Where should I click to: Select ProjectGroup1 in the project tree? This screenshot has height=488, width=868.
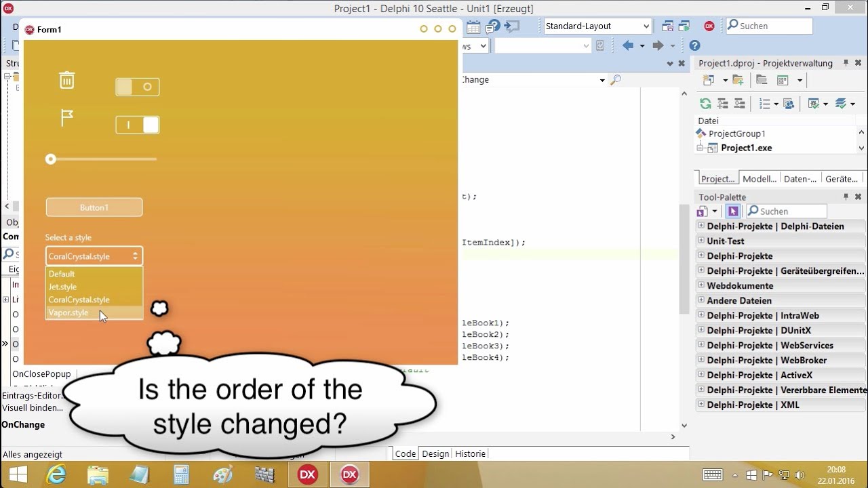coord(736,134)
